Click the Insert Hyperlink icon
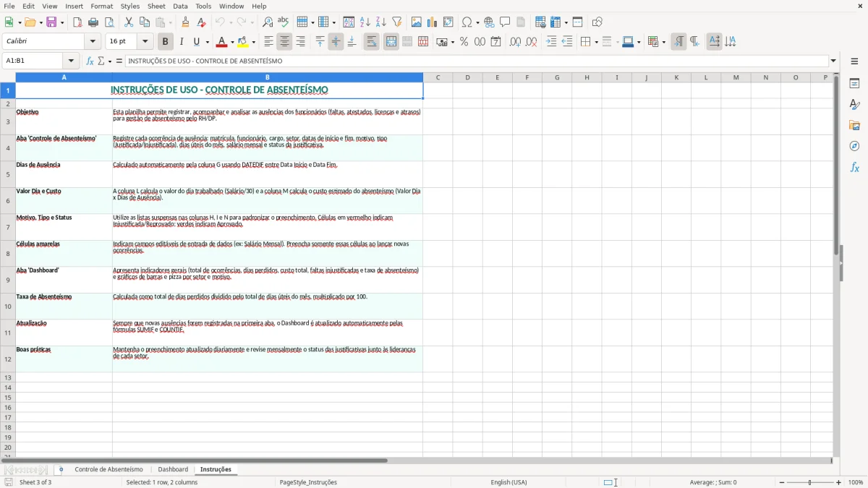868x488 pixels. point(489,22)
